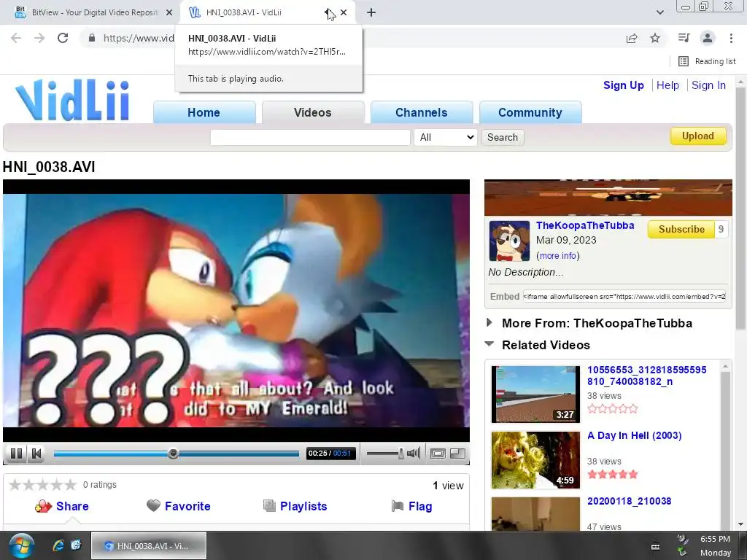Reload the page
The height and width of the screenshot is (560, 747).
[63, 38]
